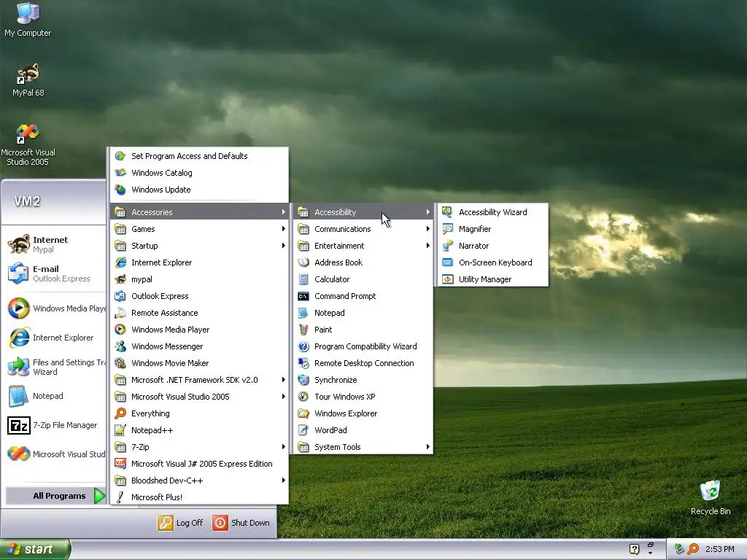Expand the Communications submenu

363,229
